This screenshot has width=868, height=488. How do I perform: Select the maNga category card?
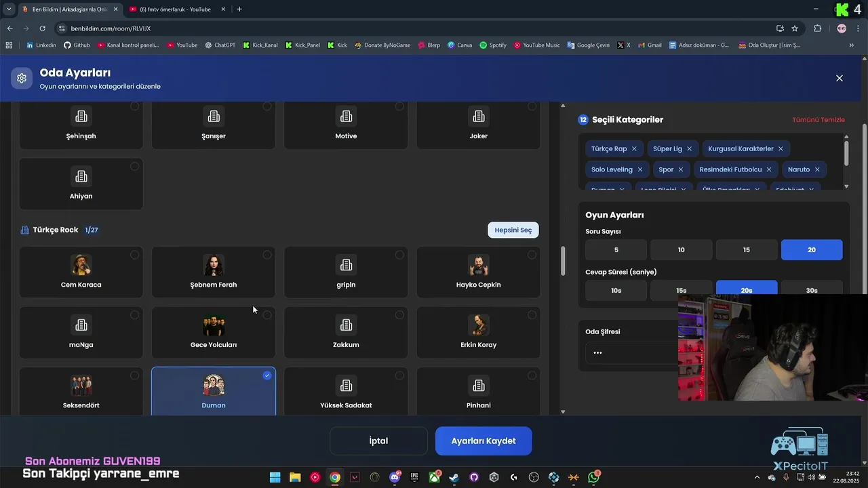tap(81, 332)
